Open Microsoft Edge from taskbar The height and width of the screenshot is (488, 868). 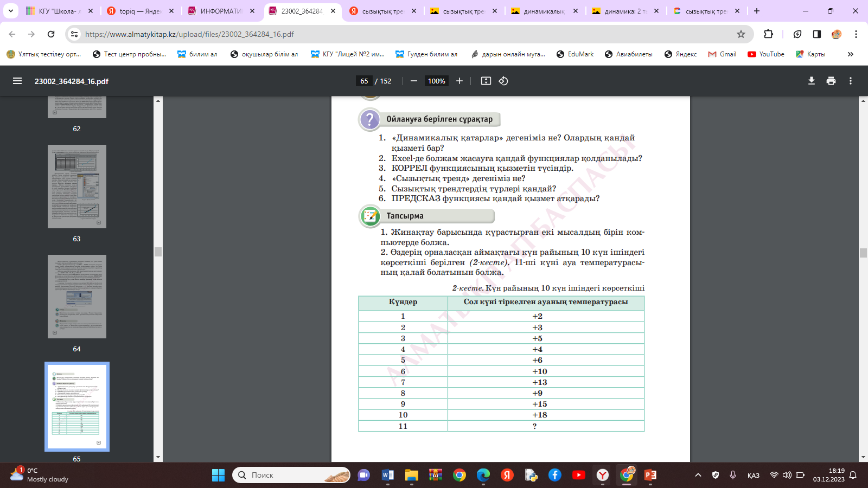click(x=483, y=475)
